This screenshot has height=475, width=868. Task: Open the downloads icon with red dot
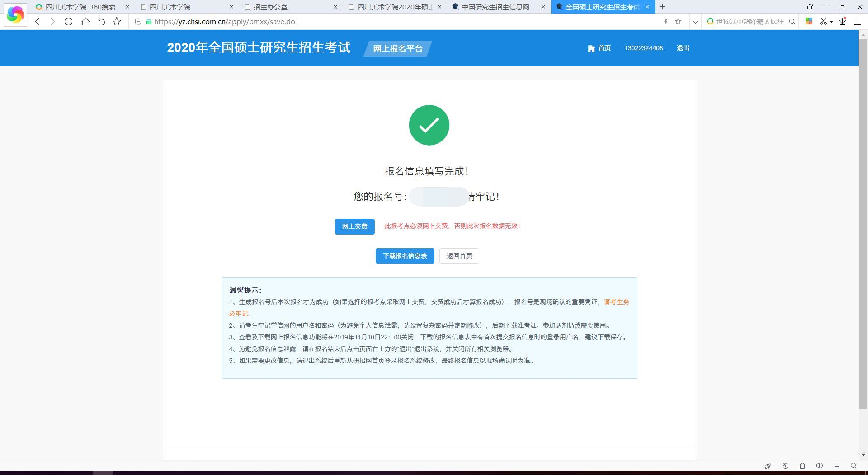(x=843, y=21)
